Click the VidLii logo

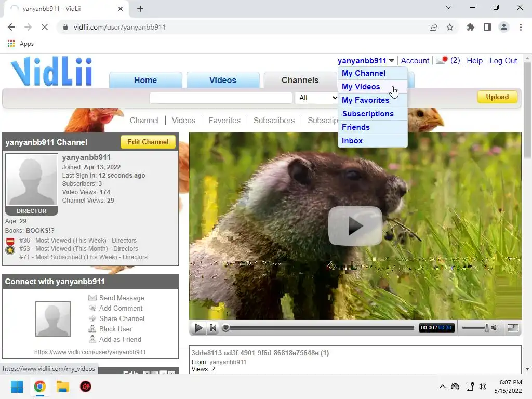(51, 71)
